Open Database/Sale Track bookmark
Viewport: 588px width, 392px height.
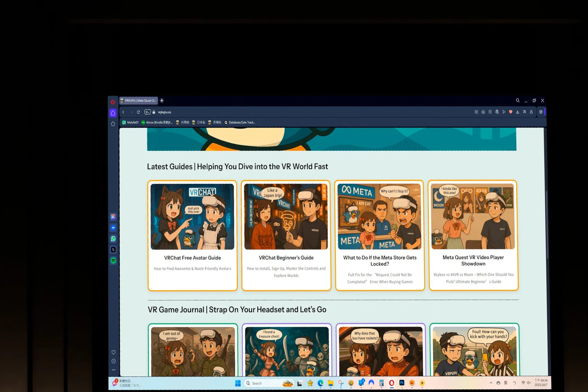[x=240, y=122]
